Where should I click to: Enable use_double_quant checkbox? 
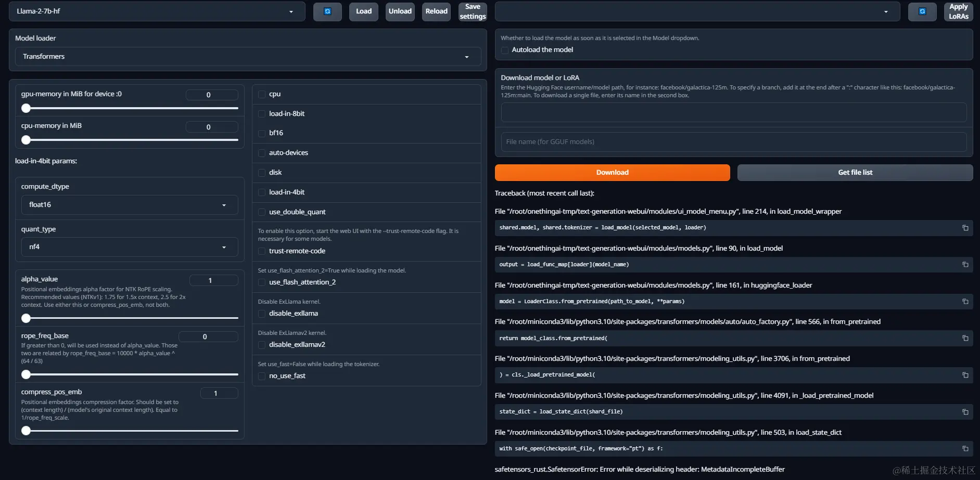click(x=262, y=212)
